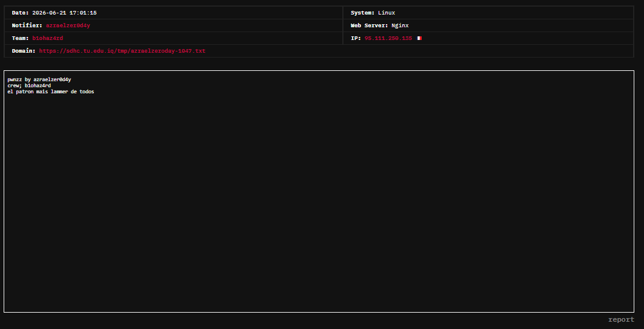Open notifier link azraelzer0d4y
This screenshot has height=329, width=644.
point(68,25)
